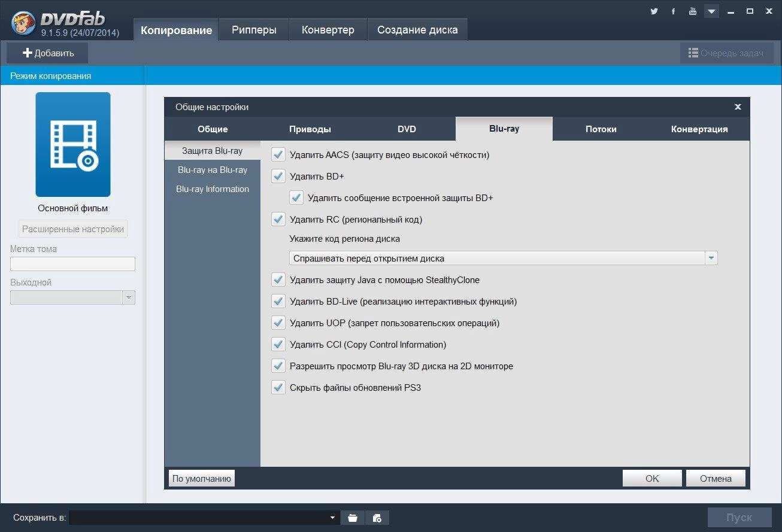Toggle Удалить сообщение встроенной защиты BD+ checkbox

[296, 198]
